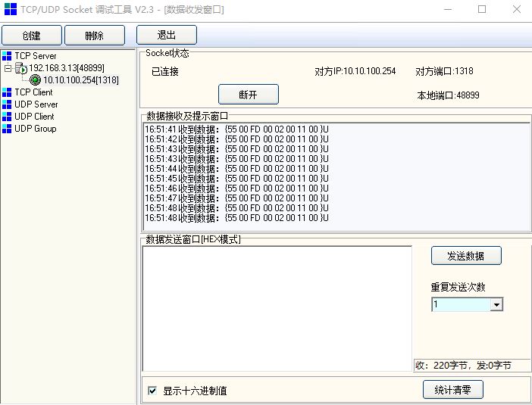Click the Socket状态 group label
The height and width of the screenshot is (405, 532).
167,53
